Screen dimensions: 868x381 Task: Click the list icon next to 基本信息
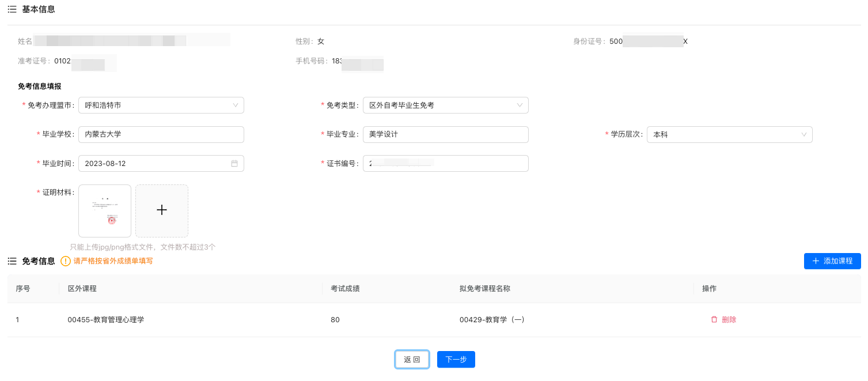pyautogui.click(x=12, y=9)
